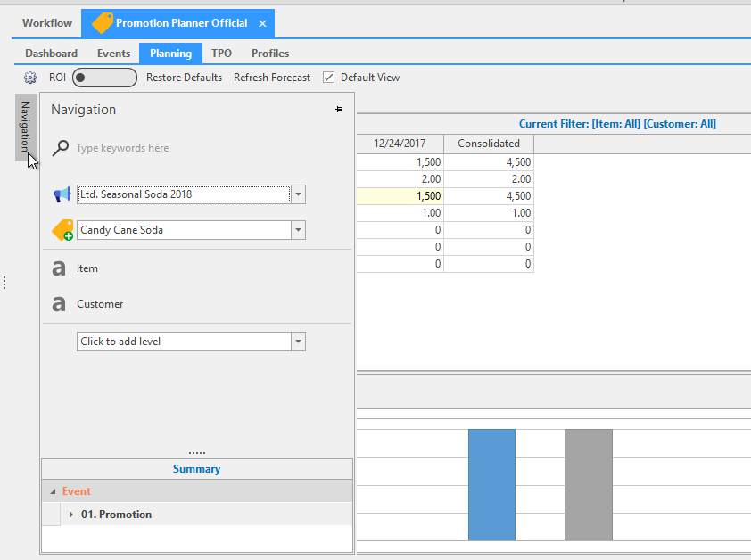751x560 pixels.
Task: Click the Consolidated column header
Action: (489, 144)
